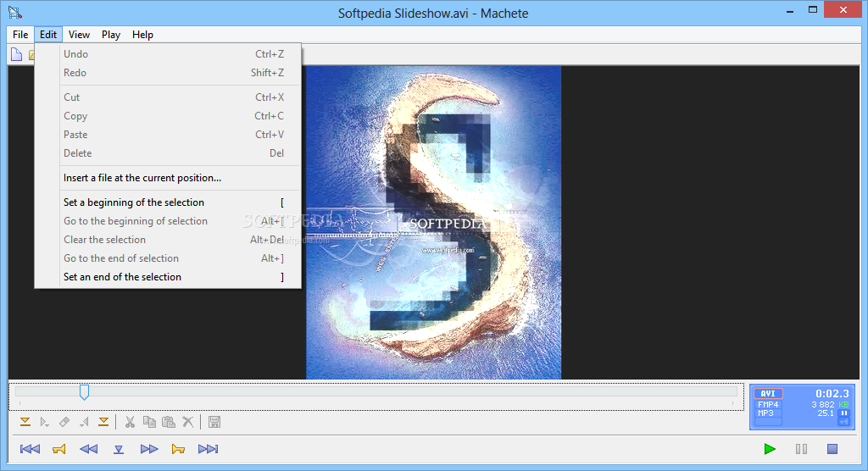This screenshot has width=868, height=471.
Task: Choose Undo from the Edit menu
Action: pos(169,53)
